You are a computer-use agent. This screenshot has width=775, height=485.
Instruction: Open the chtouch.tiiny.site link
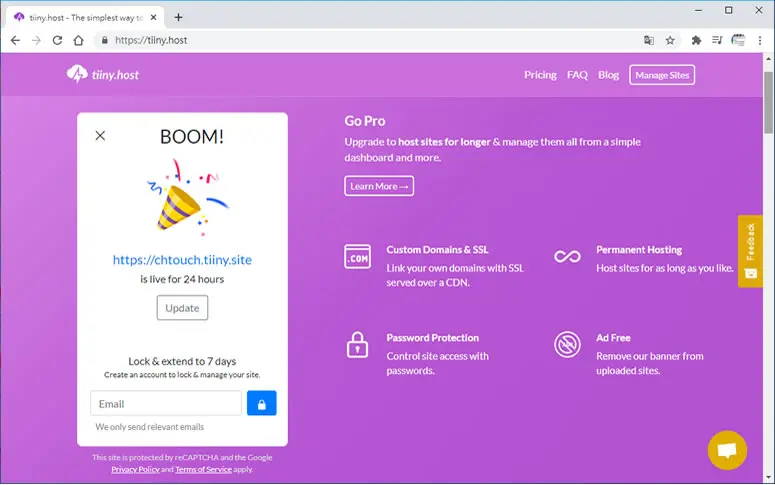[182, 260]
